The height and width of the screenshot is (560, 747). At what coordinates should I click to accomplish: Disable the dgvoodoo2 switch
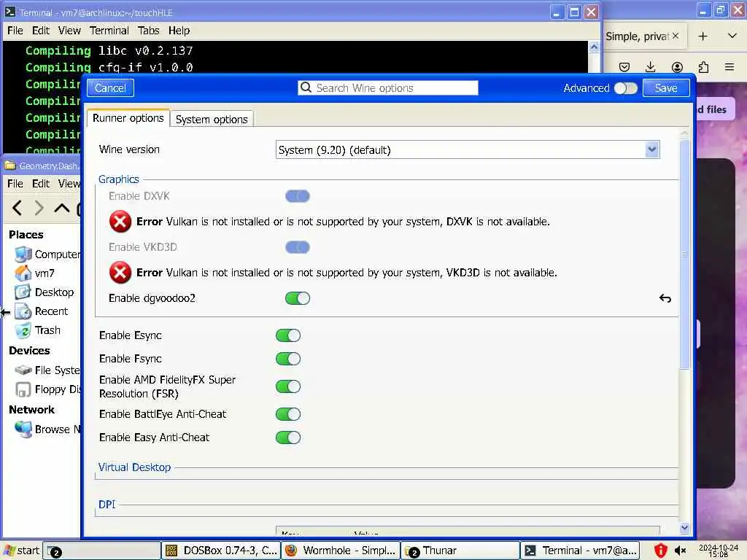[298, 298]
